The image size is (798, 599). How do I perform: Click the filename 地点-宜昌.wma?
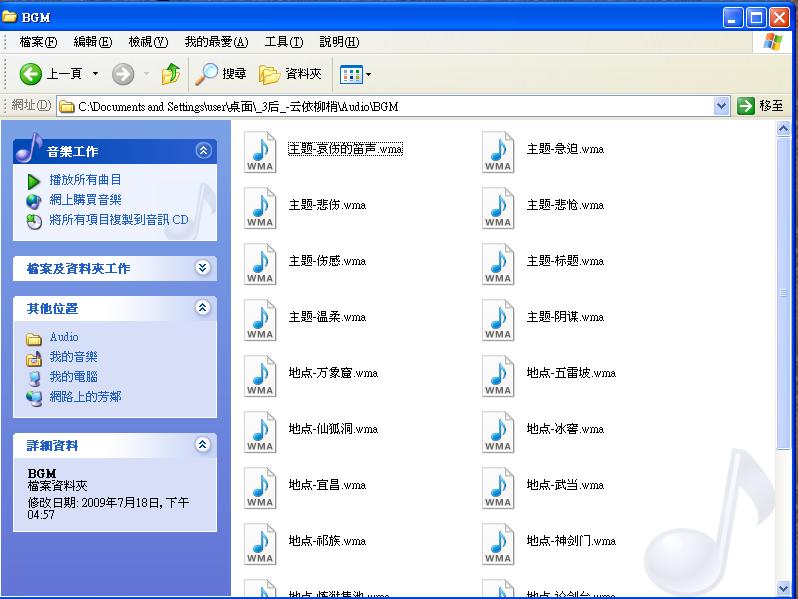pos(327,484)
